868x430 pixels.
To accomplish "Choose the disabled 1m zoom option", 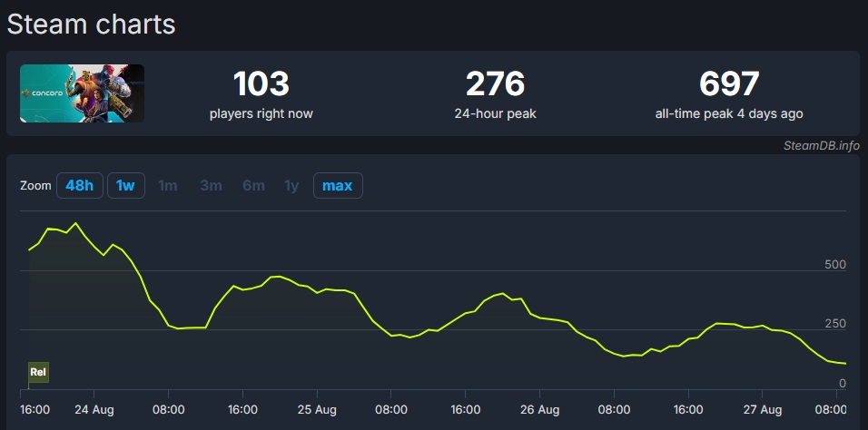I will click(168, 186).
